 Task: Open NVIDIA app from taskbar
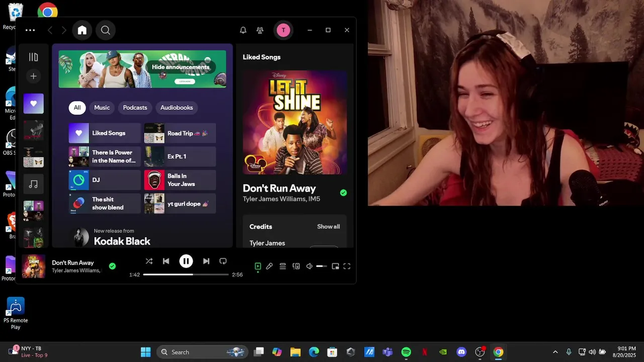[443, 352]
